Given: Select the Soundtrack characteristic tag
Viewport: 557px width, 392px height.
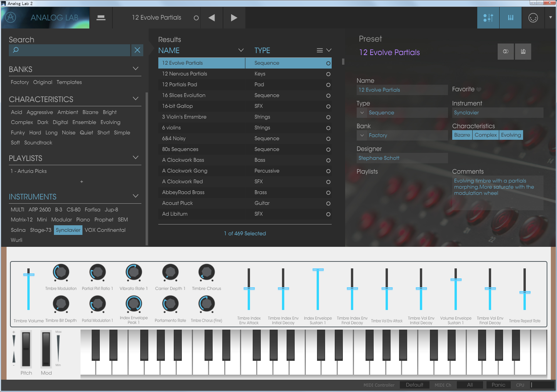Looking at the screenshot, I should [38, 142].
